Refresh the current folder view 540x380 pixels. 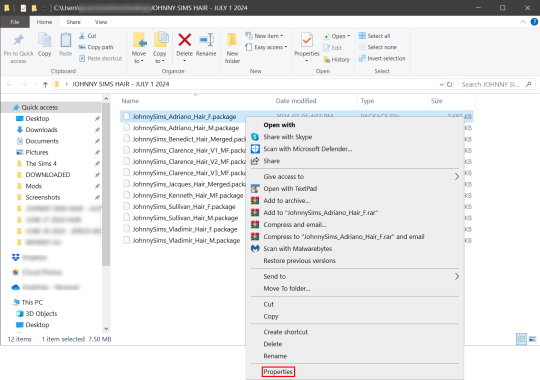coord(449,84)
